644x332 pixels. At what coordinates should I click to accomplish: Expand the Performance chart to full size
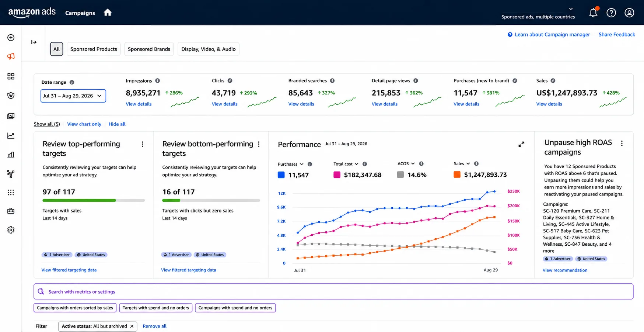(521, 144)
